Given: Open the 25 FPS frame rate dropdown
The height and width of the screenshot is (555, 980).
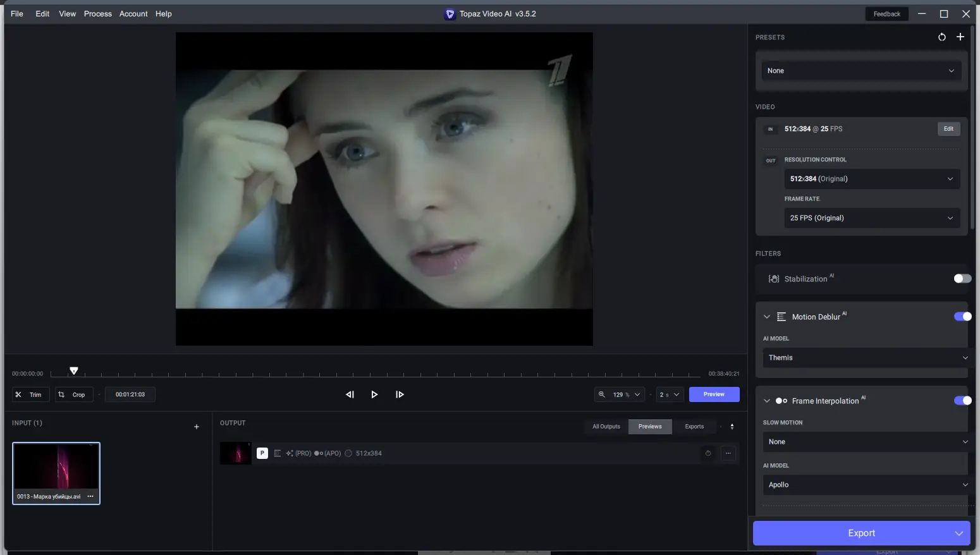Looking at the screenshot, I should point(871,218).
